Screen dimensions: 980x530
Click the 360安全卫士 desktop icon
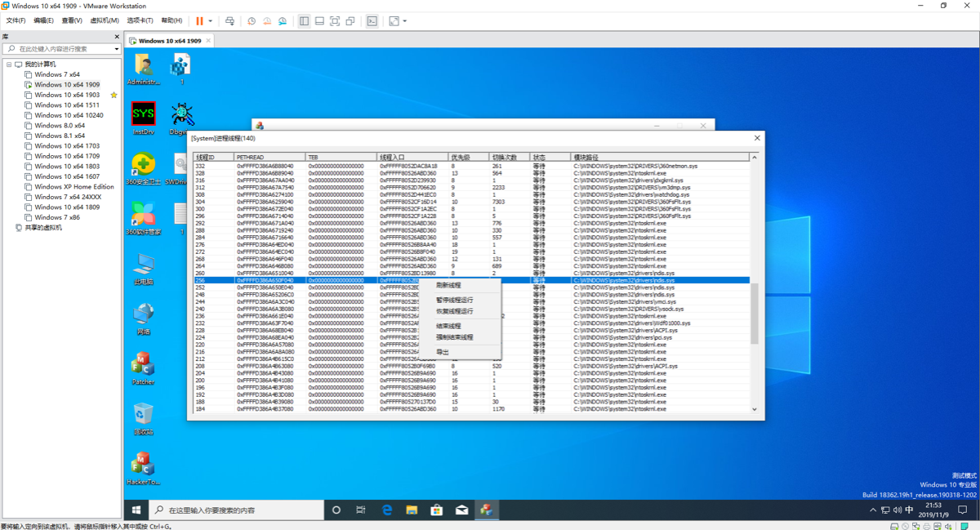pos(144,169)
